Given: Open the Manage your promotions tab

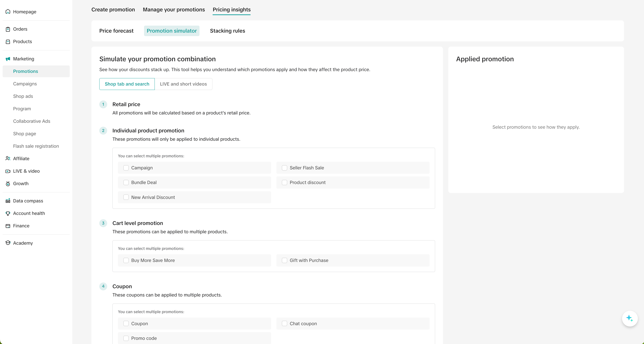Looking at the screenshot, I should [x=174, y=9].
